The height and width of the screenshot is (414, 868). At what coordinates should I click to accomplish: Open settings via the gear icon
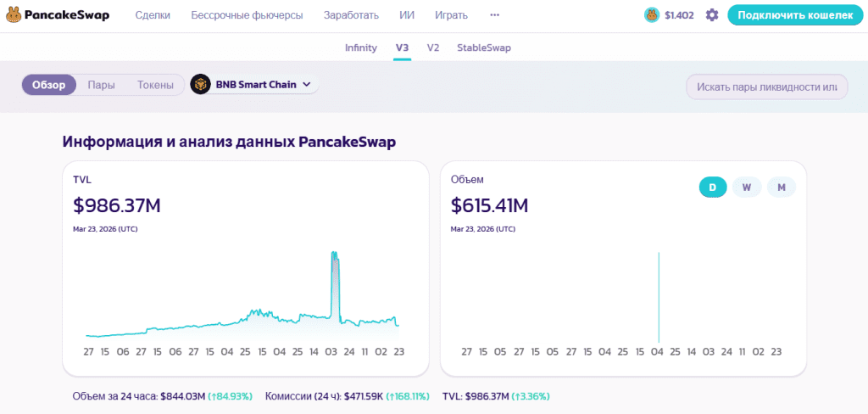click(712, 15)
